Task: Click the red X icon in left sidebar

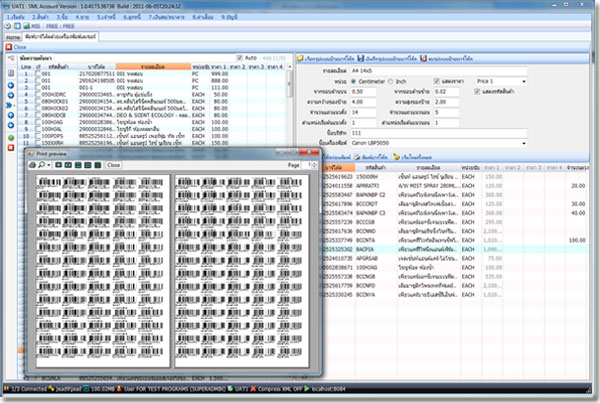Action: click(x=11, y=147)
